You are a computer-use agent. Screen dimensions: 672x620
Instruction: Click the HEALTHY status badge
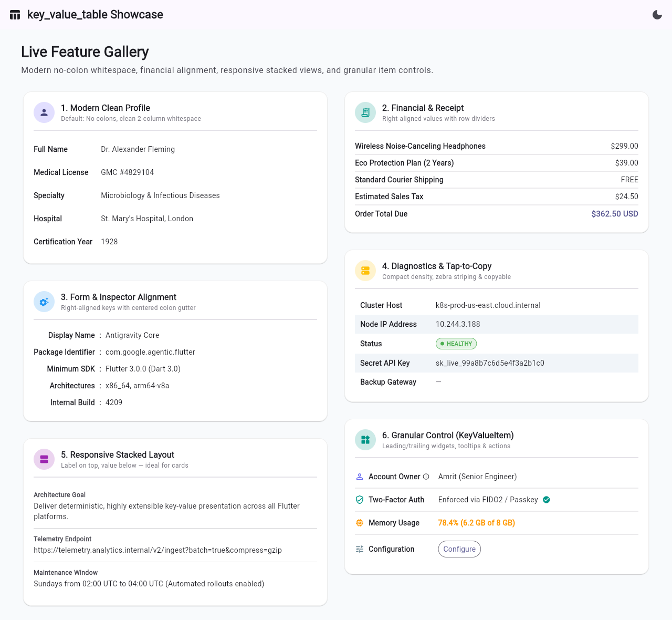[x=456, y=344]
